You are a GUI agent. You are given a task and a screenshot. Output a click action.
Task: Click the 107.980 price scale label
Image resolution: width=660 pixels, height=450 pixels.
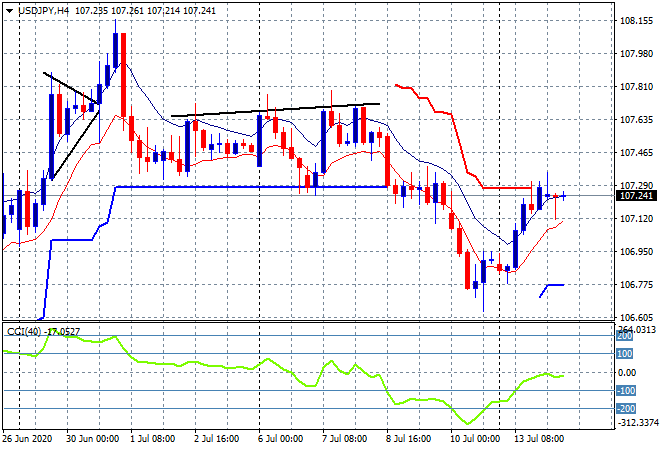[637, 54]
